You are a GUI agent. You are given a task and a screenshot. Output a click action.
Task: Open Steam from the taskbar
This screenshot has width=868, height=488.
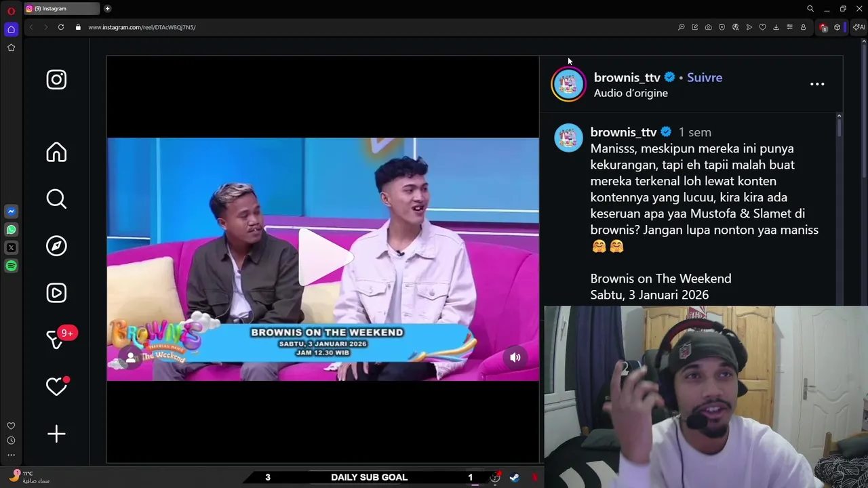(515, 477)
